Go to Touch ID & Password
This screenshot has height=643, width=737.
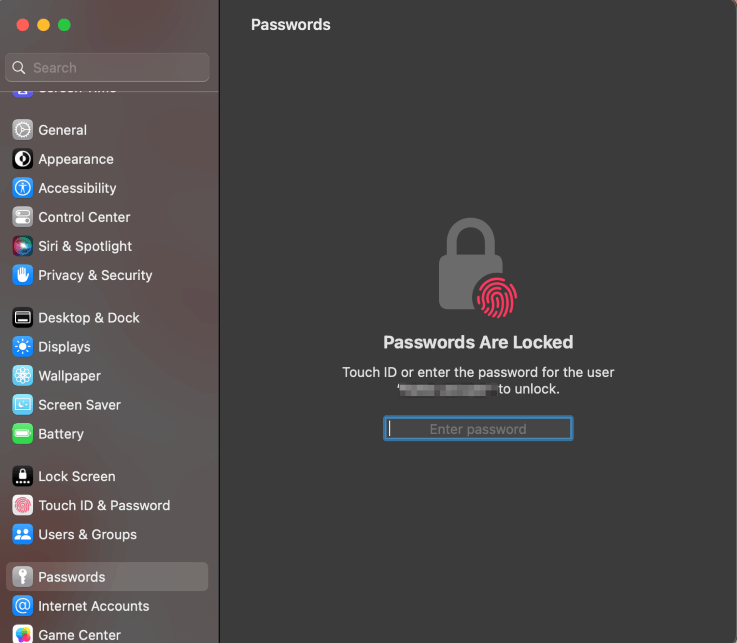pos(104,506)
